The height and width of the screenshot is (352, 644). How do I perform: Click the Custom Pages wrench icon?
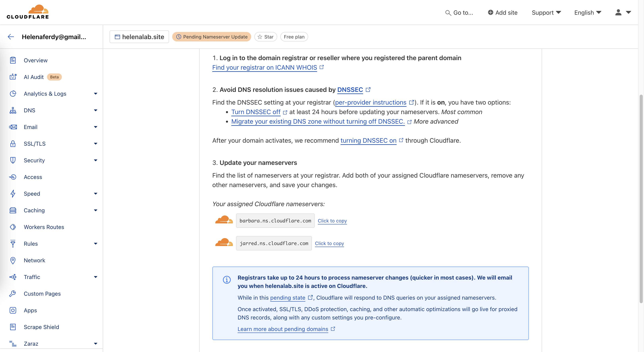13,293
